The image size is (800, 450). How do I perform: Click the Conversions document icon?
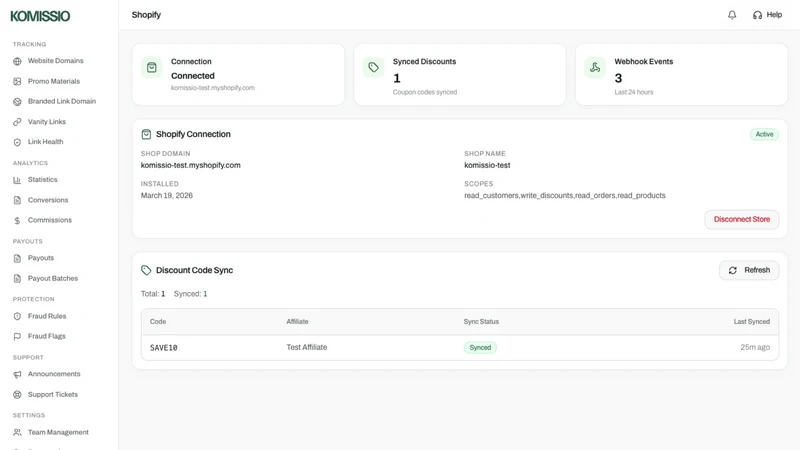17,200
